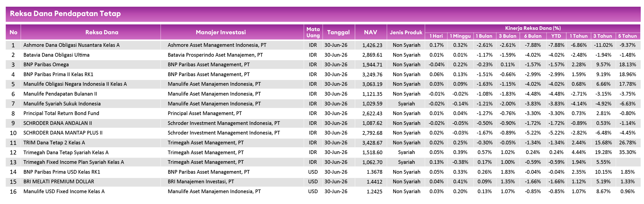Select the NAV value 2,869.61

(x=372, y=55)
